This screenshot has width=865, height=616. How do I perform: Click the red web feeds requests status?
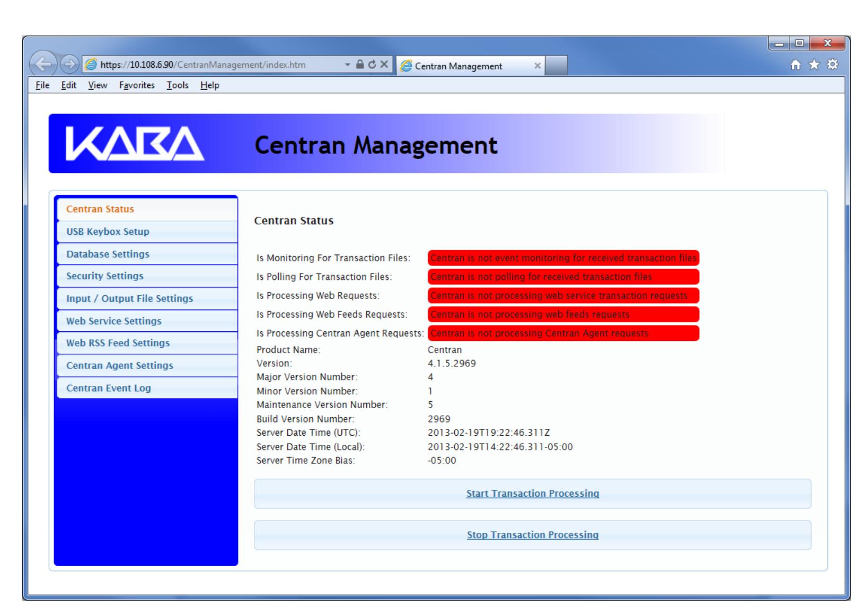point(563,314)
